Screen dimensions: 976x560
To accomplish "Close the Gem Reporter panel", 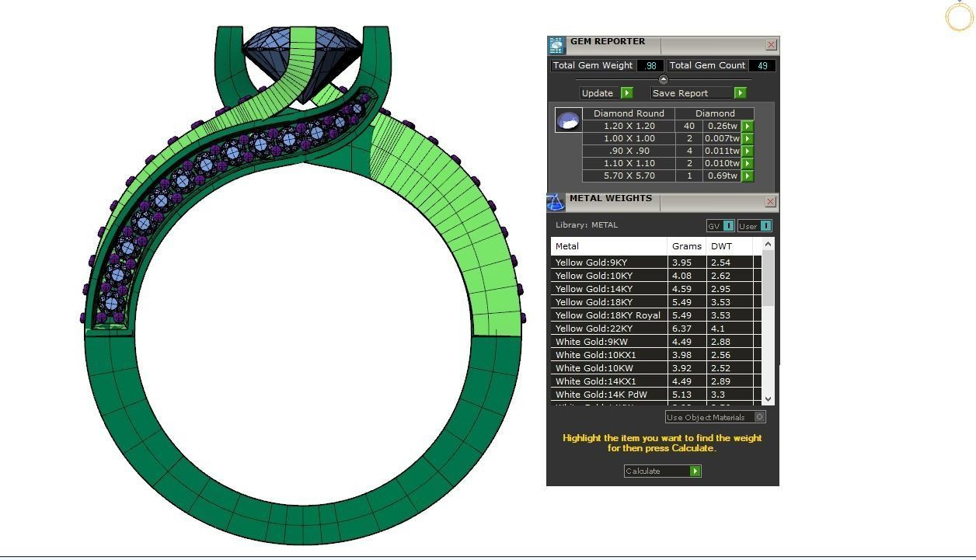I will click(771, 45).
